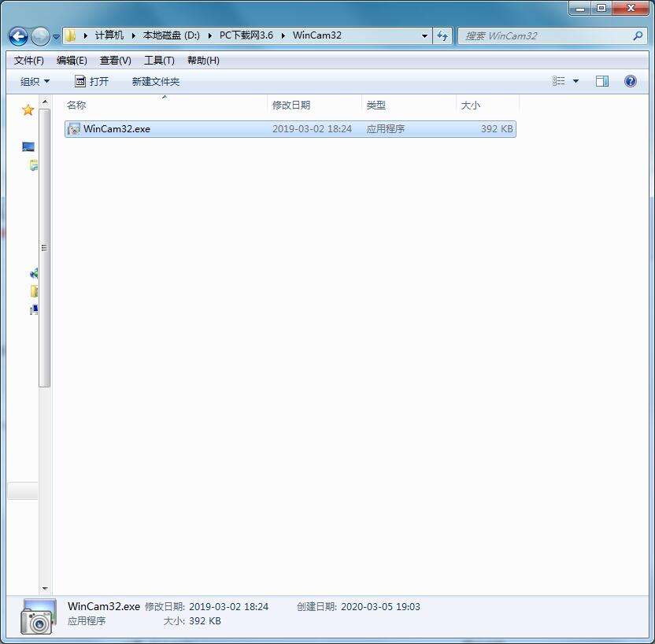
Task: Minimize the Explorer window
Action: point(579,8)
